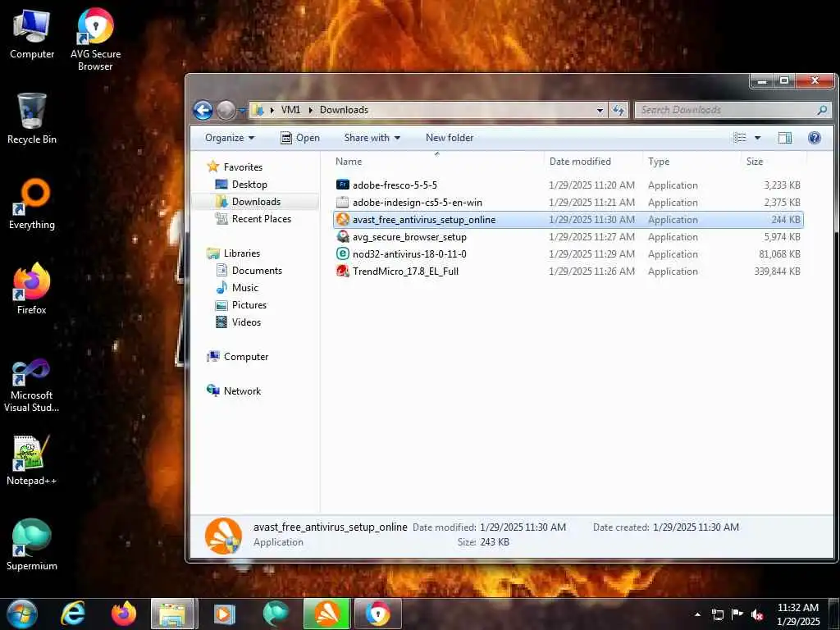The width and height of the screenshot is (840, 630).
Task: Switch to Firefox in the taskbar
Action: (x=124, y=614)
